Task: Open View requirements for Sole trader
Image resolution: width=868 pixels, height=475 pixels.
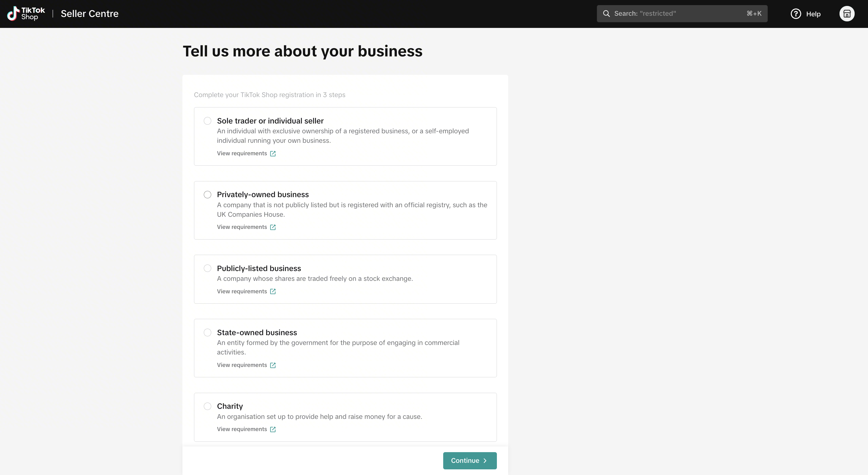Action: pos(242,153)
